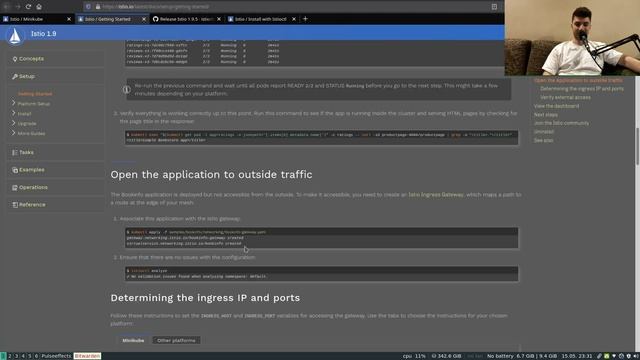Open the Operations sidebar section
Screen dimensions: 640x360
click(x=33, y=187)
